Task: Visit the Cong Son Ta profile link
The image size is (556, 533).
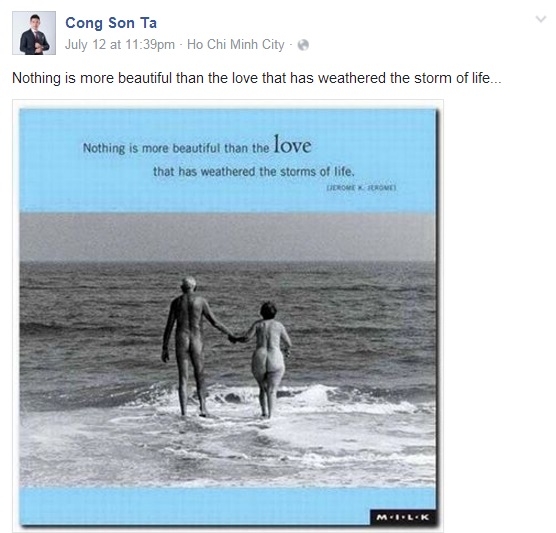Action: point(111,23)
